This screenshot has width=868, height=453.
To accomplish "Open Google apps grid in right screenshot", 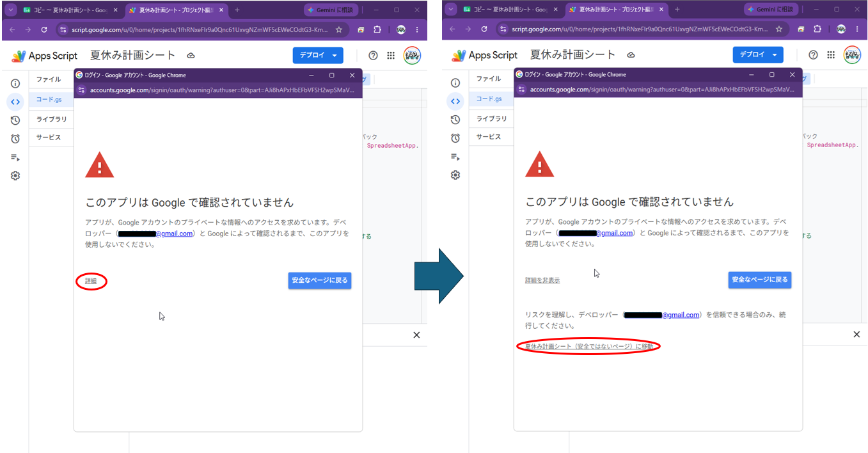I will (x=832, y=55).
